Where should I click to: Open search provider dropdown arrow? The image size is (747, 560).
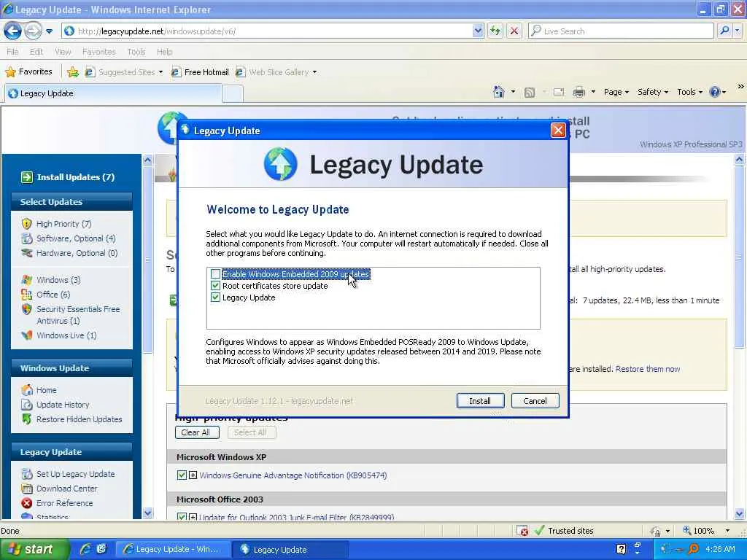pyautogui.click(x=738, y=31)
